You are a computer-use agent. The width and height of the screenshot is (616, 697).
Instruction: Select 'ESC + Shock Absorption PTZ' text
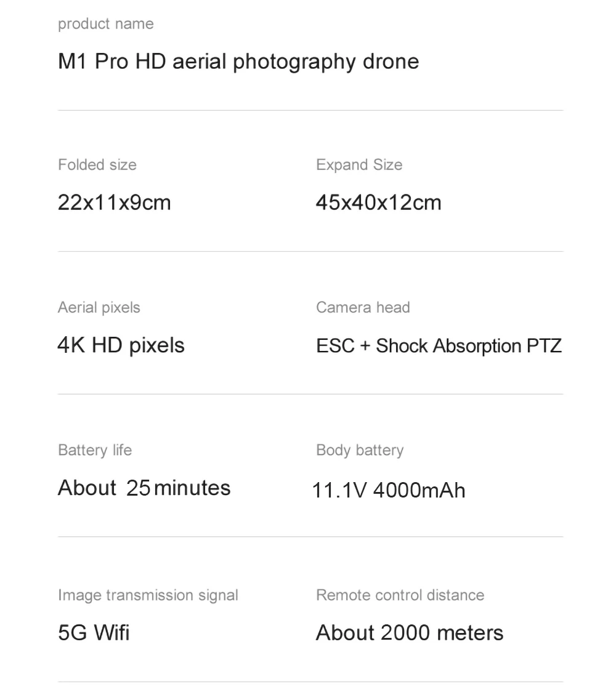coord(439,346)
